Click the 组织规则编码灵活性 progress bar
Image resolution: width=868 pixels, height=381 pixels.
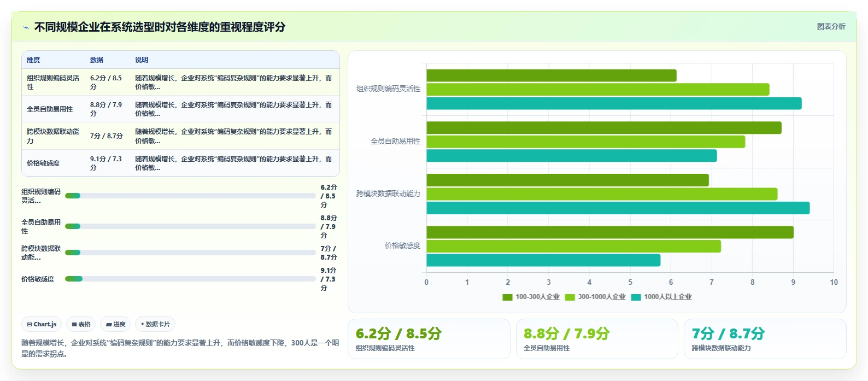(190, 196)
